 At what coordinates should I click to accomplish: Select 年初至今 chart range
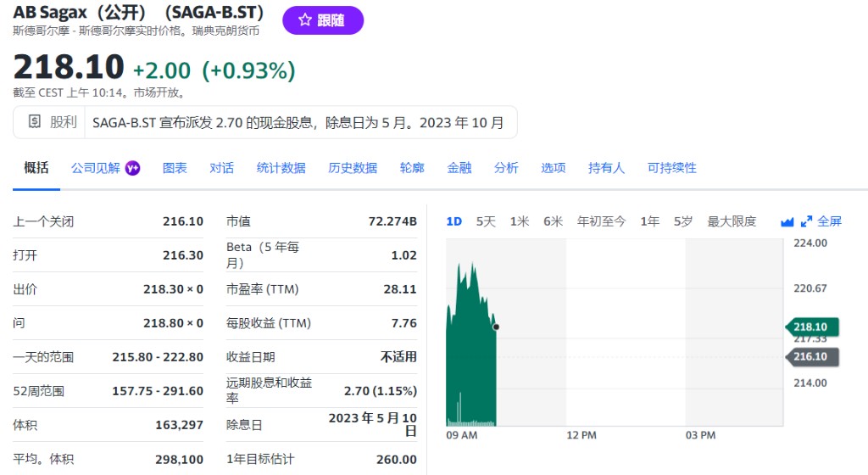click(601, 221)
